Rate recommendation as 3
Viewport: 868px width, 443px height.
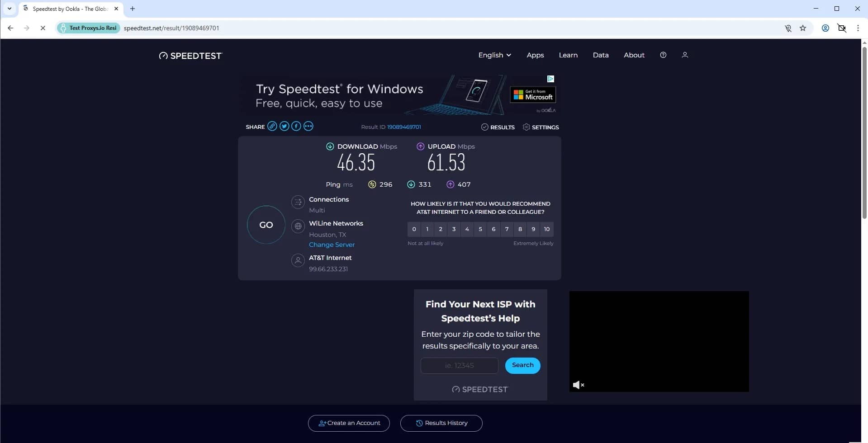coord(454,229)
